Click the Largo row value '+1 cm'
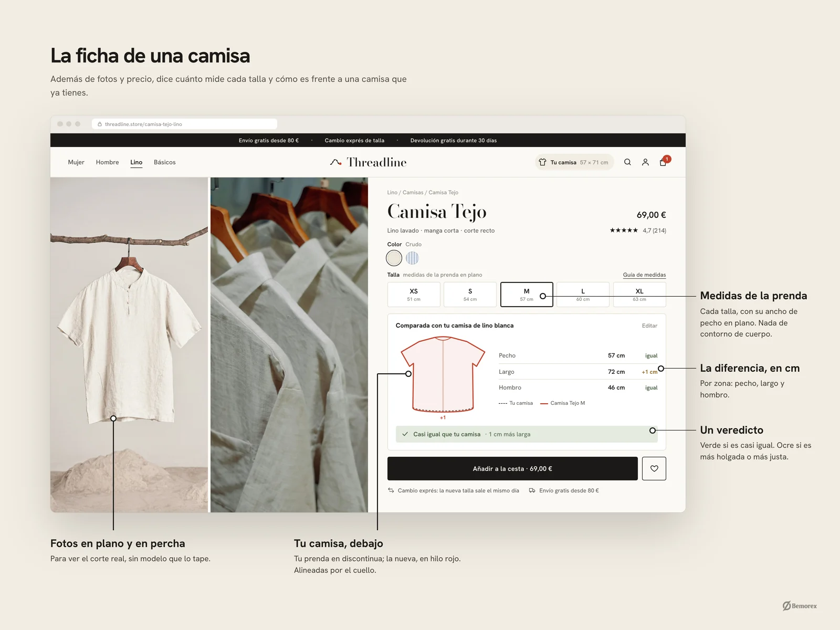 coord(649,372)
